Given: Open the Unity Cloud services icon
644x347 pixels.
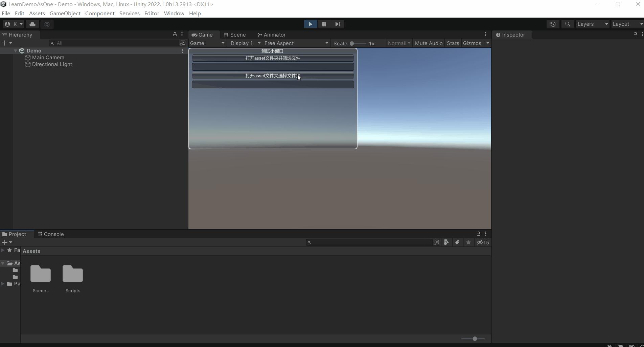Looking at the screenshot, I should [x=32, y=24].
